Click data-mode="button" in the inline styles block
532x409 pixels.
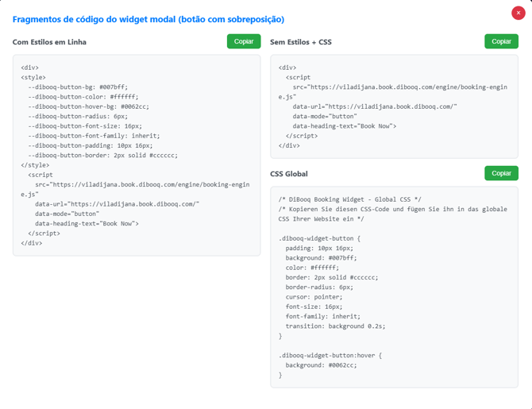point(67,214)
